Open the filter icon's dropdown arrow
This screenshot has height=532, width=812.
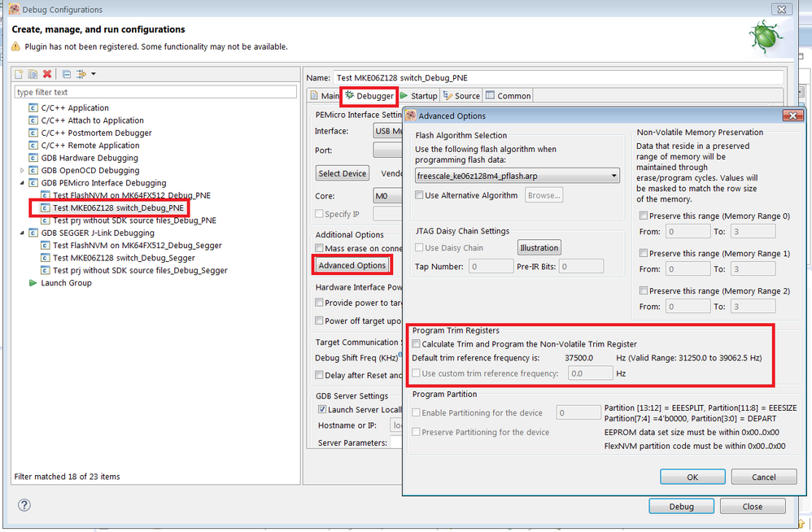94,74
